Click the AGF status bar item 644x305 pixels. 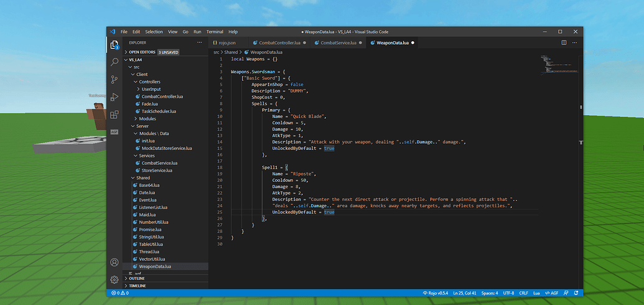552,293
